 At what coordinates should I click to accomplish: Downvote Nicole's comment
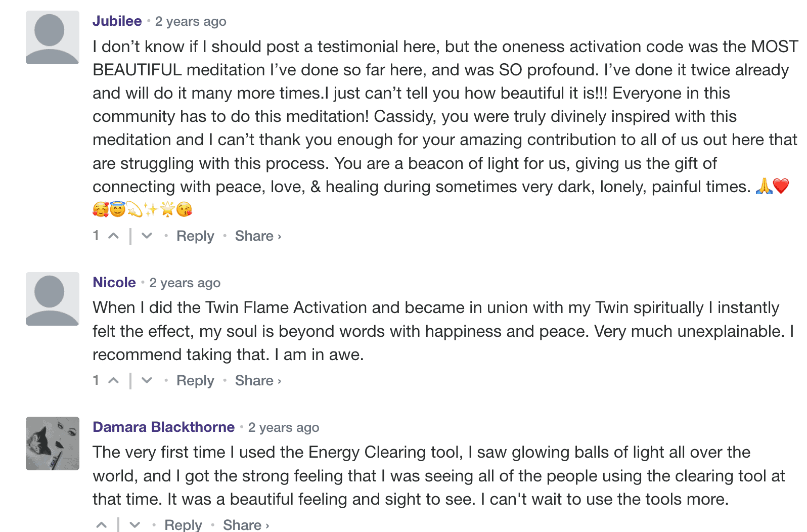tap(147, 380)
